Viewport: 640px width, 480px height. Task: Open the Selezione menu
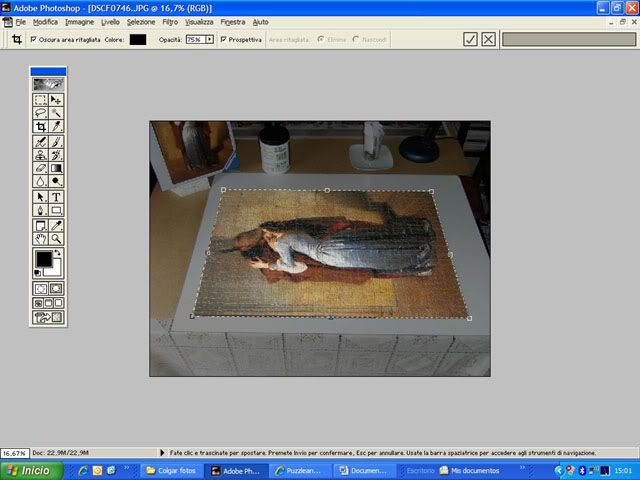click(141, 22)
